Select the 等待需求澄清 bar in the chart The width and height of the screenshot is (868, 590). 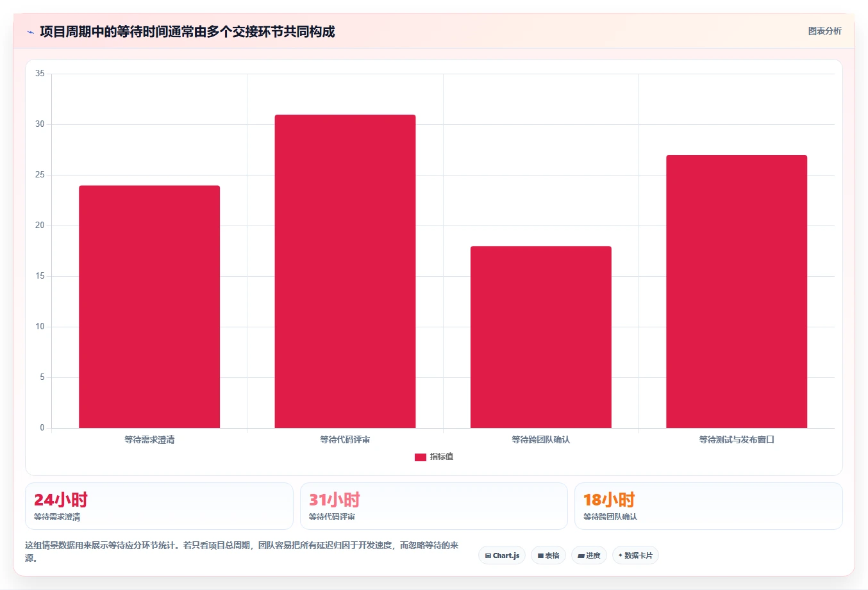coord(149,307)
